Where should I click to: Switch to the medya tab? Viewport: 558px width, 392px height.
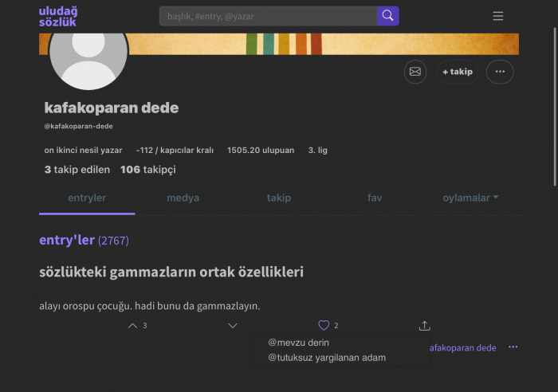point(183,198)
